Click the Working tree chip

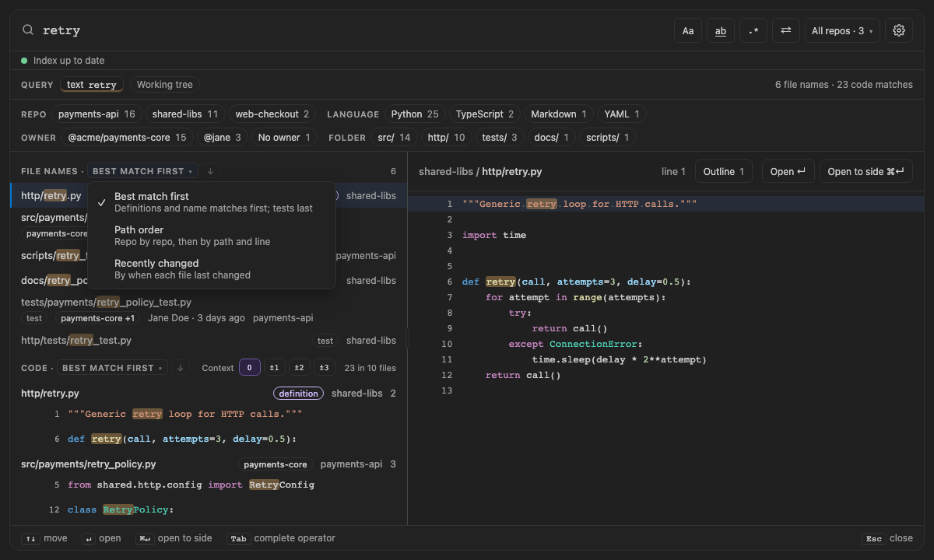coord(164,85)
